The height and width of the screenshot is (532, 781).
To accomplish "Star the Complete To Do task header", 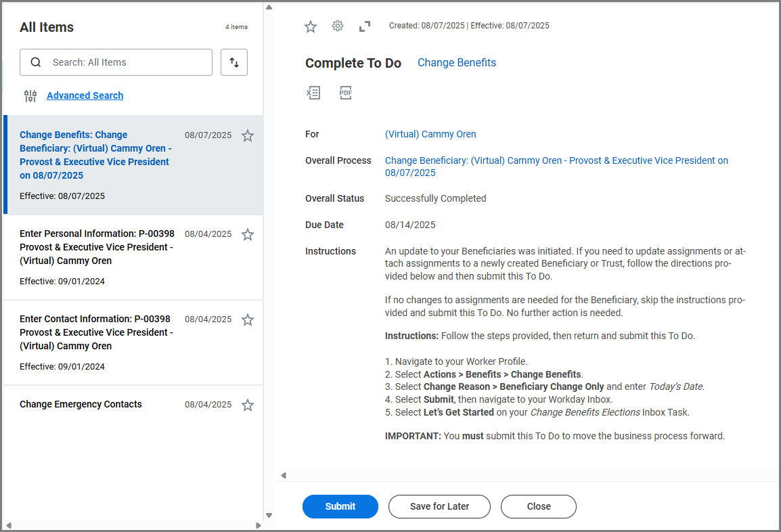I will coord(311,26).
